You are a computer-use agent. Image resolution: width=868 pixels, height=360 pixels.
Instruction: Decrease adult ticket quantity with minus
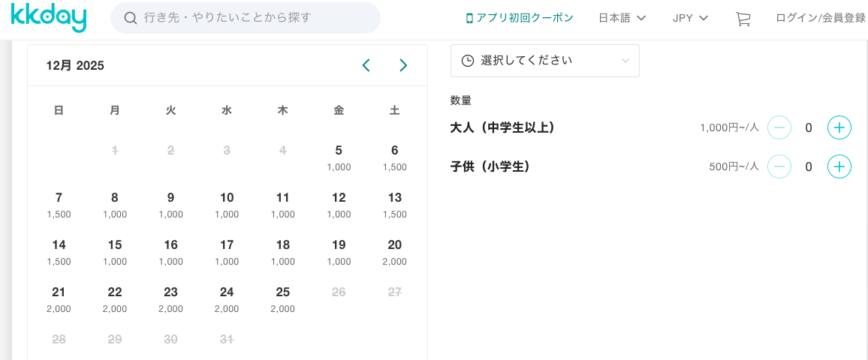coord(779,127)
